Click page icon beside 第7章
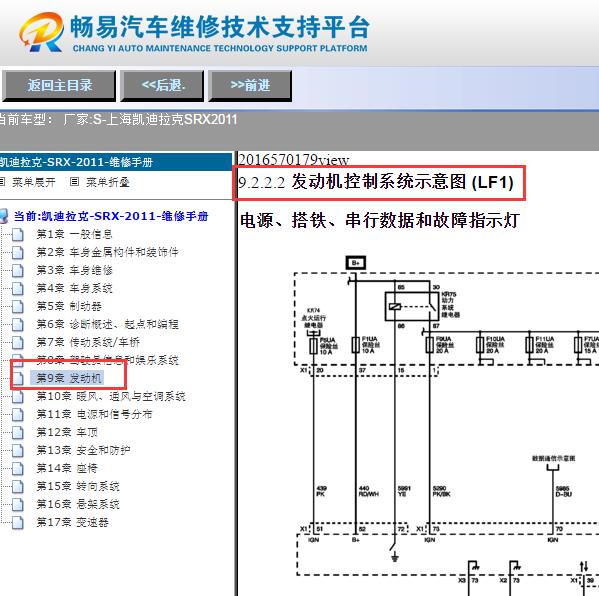This screenshot has height=596, width=599. (18, 342)
